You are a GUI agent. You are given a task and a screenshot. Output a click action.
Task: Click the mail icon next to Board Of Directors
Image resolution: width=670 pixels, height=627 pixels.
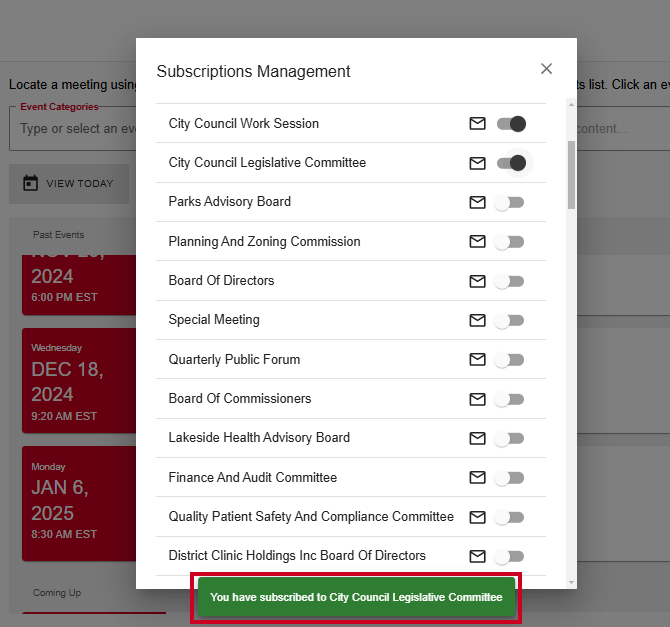(477, 281)
